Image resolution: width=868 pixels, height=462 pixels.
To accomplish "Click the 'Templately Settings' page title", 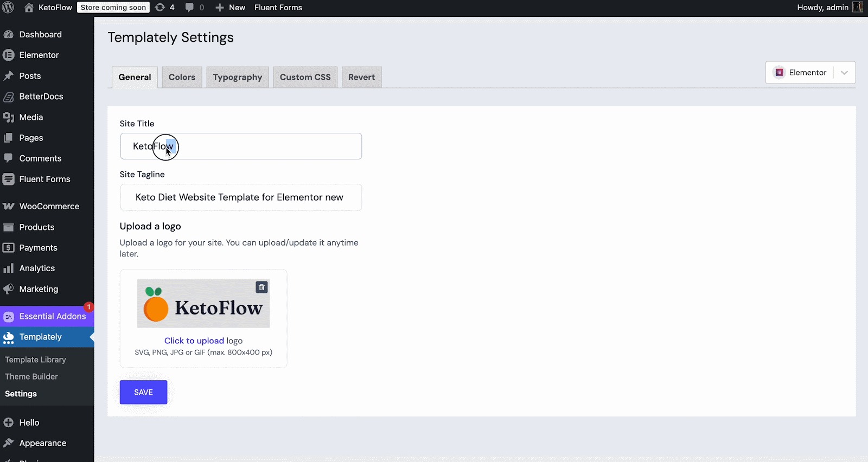I will point(171,37).
